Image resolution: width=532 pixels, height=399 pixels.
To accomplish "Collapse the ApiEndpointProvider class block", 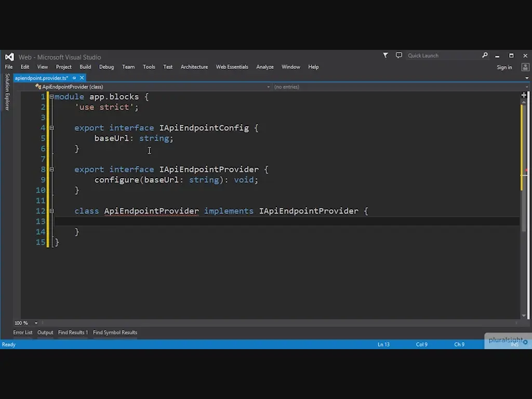I will coord(51,211).
